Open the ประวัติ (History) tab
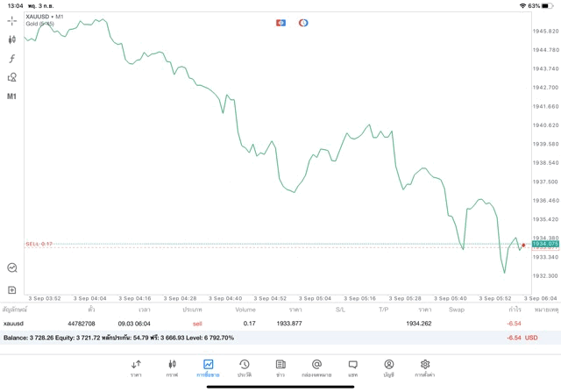Image resolution: width=561 pixels, height=392 pixels. click(245, 367)
